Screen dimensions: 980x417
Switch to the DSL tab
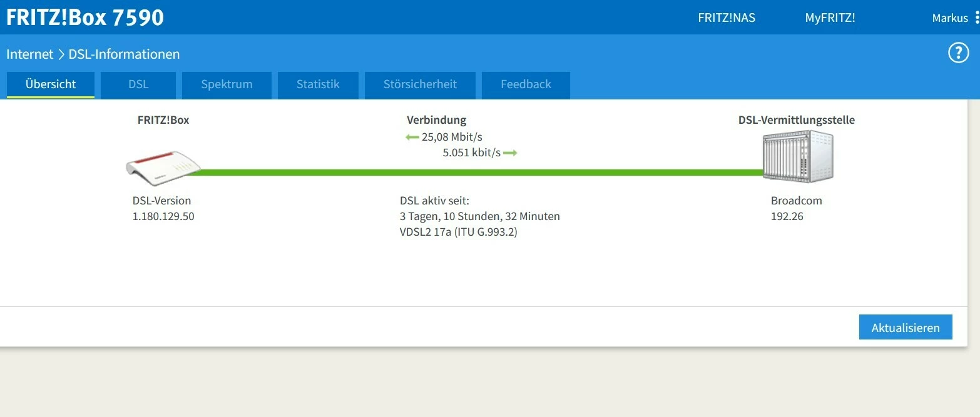tap(138, 84)
